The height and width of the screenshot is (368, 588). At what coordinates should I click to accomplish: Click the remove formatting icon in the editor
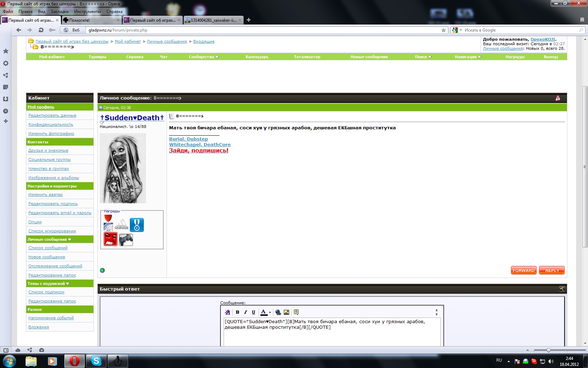click(227, 312)
